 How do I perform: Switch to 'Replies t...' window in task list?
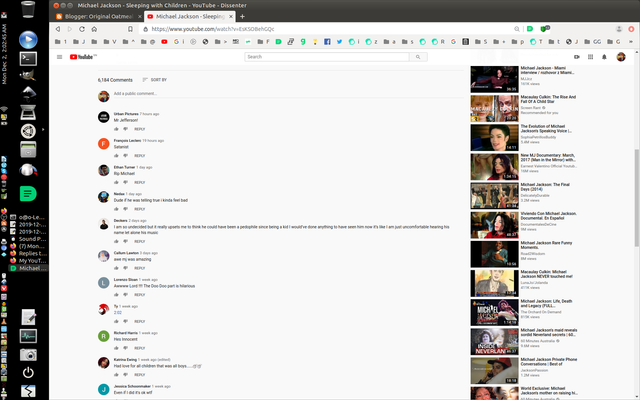[x=29, y=253]
